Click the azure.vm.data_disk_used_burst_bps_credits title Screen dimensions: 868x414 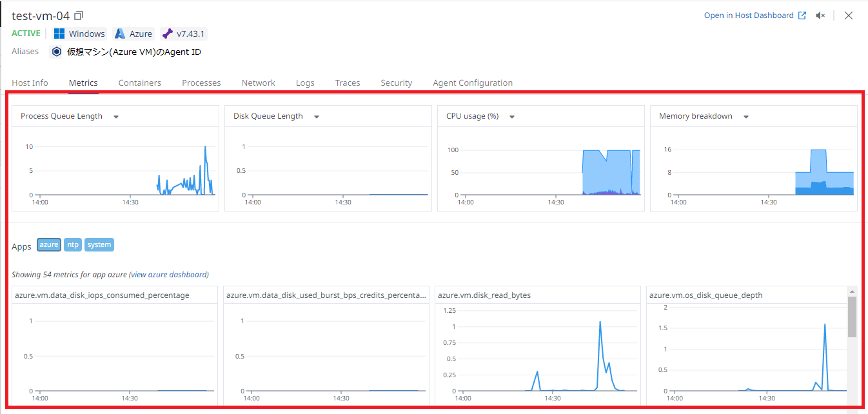coord(326,295)
